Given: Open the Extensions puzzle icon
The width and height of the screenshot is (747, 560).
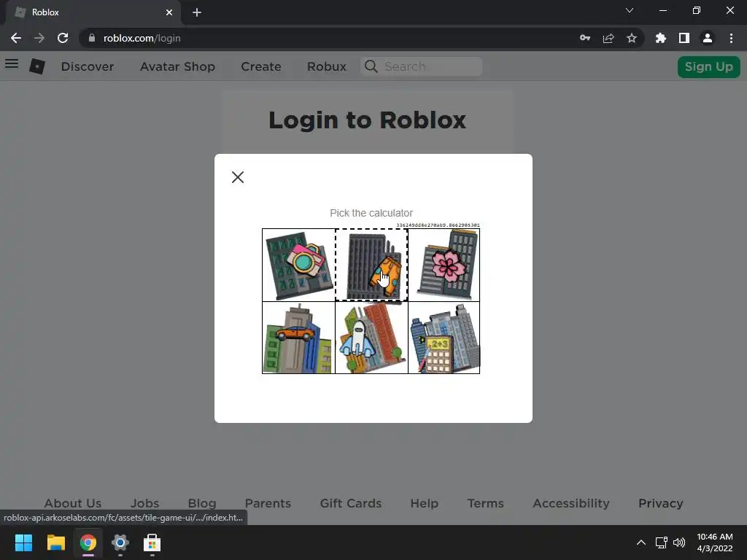Looking at the screenshot, I should click(x=661, y=38).
